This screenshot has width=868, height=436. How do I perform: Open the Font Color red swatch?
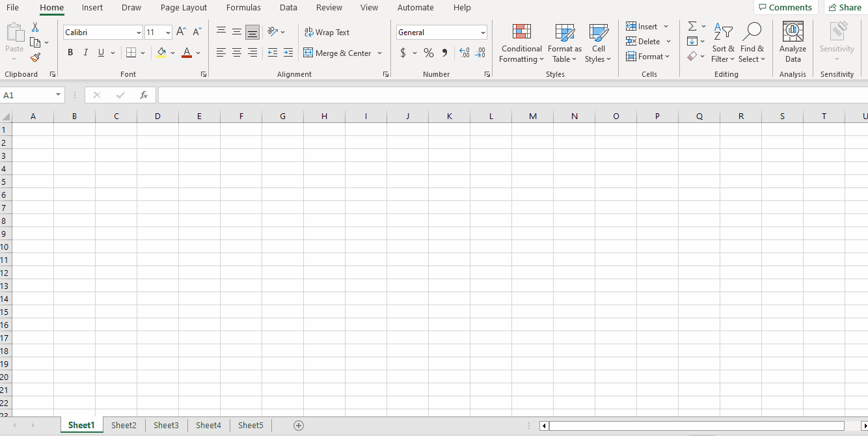tap(186, 53)
